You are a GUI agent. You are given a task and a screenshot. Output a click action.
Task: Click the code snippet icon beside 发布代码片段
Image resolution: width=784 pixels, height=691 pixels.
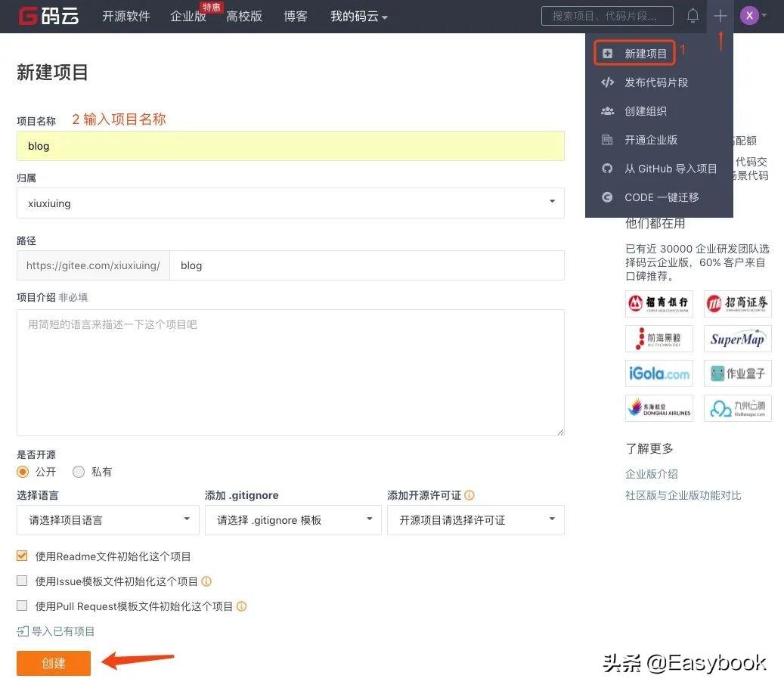click(607, 82)
